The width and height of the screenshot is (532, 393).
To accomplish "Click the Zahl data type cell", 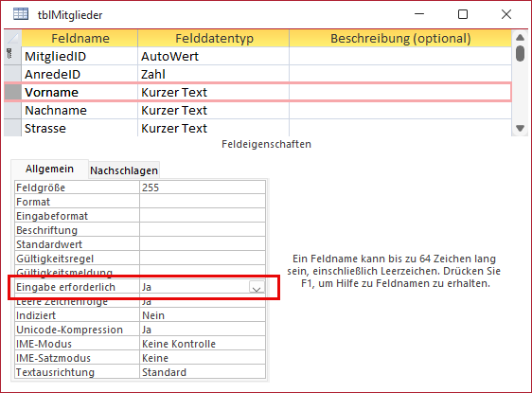I will [x=214, y=74].
